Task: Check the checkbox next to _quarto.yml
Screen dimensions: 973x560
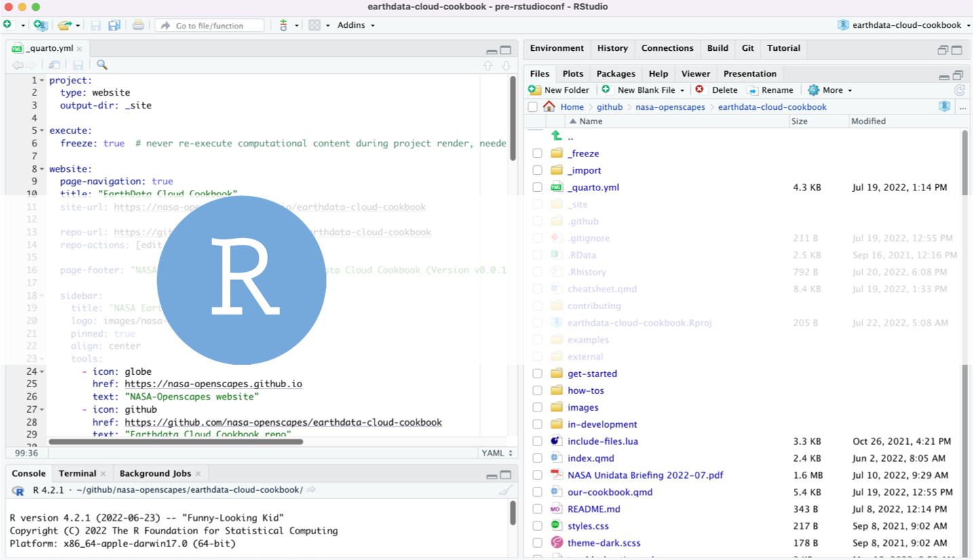Action: tap(537, 187)
